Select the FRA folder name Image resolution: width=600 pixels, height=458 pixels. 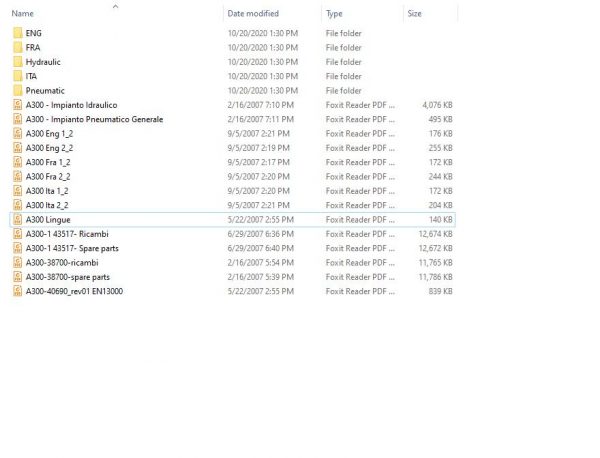click(x=33, y=47)
